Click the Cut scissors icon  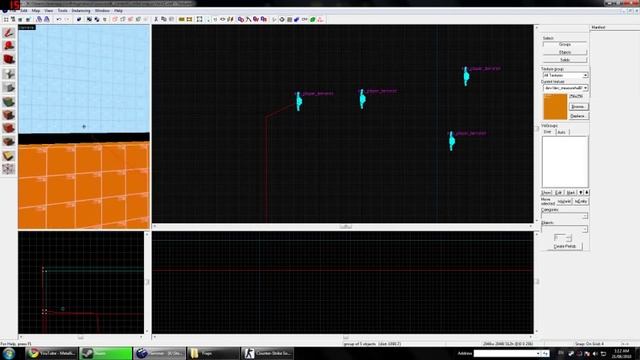[x=156, y=19]
